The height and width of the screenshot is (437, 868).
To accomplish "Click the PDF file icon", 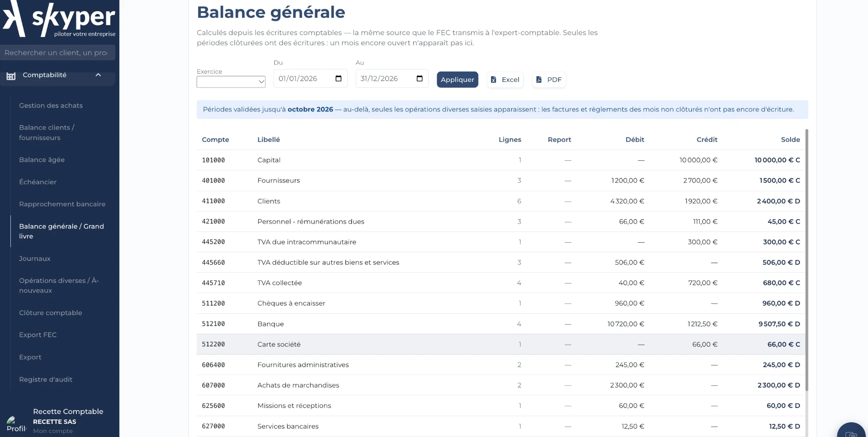I will (539, 80).
